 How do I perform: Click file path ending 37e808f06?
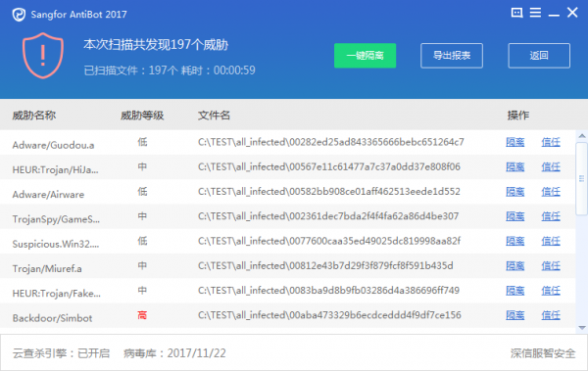pos(329,166)
